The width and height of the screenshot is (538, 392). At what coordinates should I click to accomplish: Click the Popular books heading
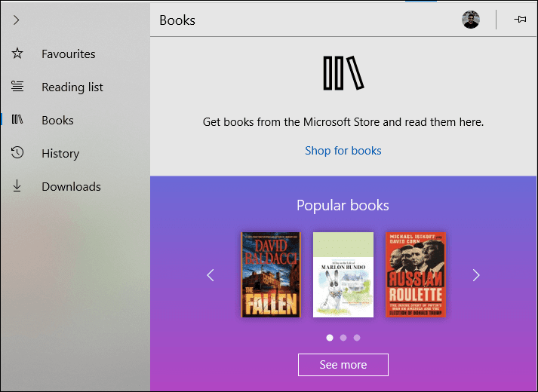[x=343, y=205]
